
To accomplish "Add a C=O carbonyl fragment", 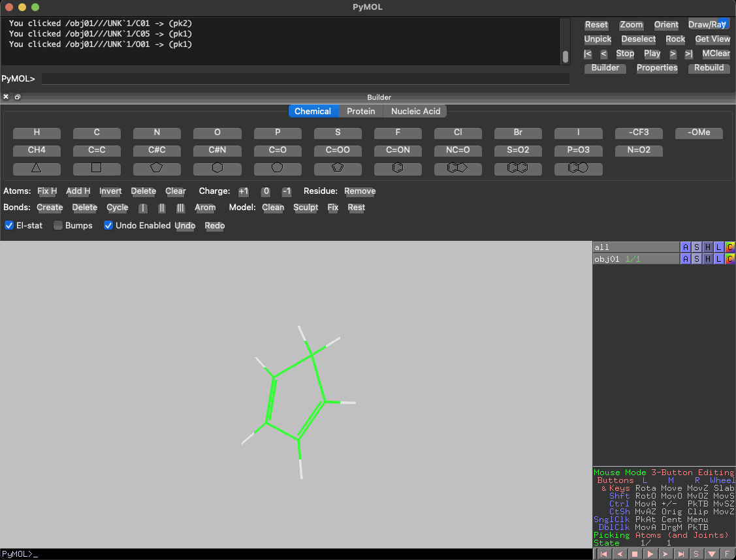I will 278,150.
